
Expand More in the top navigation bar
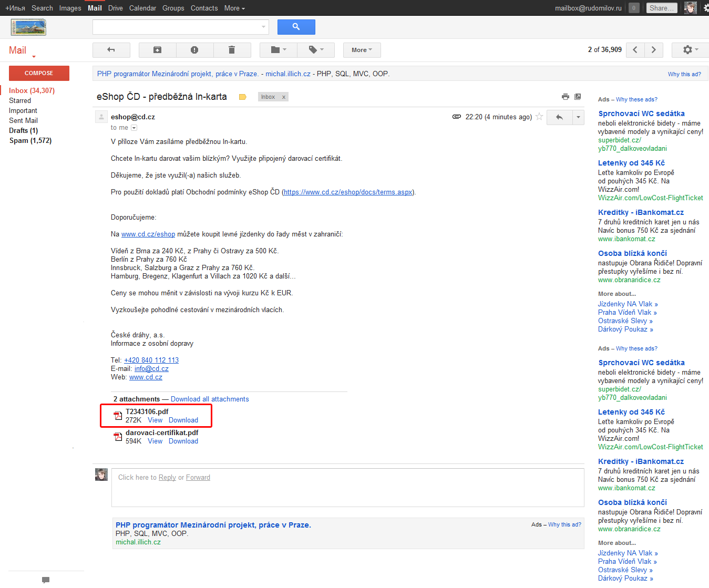point(234,8)
